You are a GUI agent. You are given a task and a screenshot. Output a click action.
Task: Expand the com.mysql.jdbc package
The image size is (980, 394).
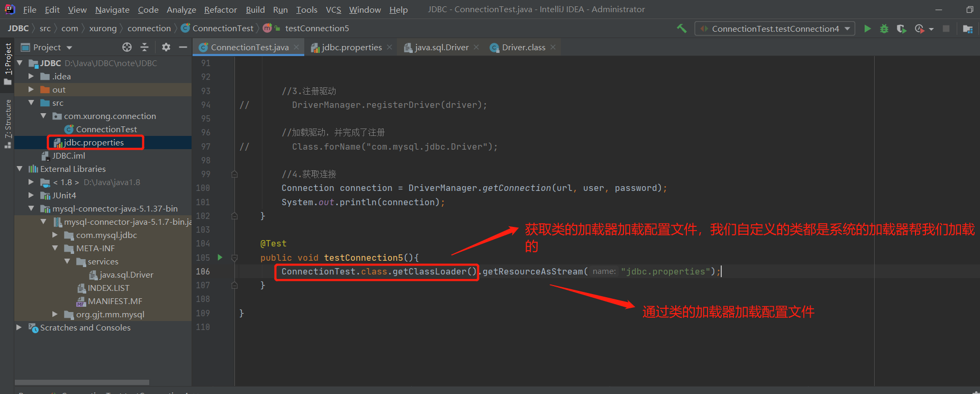click(55, 235)
